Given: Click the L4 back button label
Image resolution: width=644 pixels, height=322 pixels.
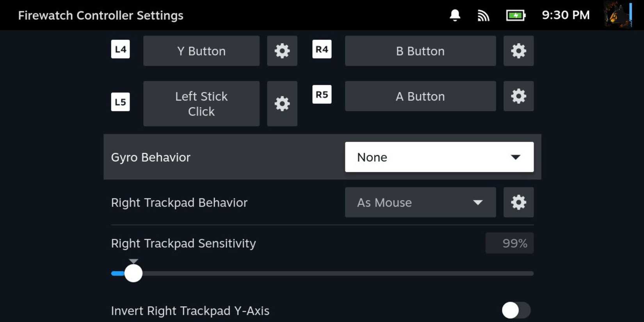Looking at the screenshot, I should 120,49.
